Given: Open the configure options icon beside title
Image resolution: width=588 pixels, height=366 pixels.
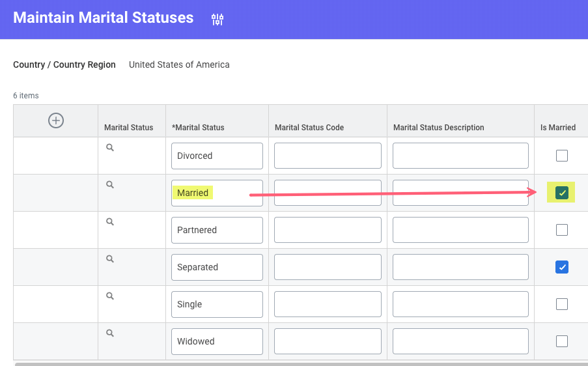Looking at the screenshot, I should click(217, 20).
